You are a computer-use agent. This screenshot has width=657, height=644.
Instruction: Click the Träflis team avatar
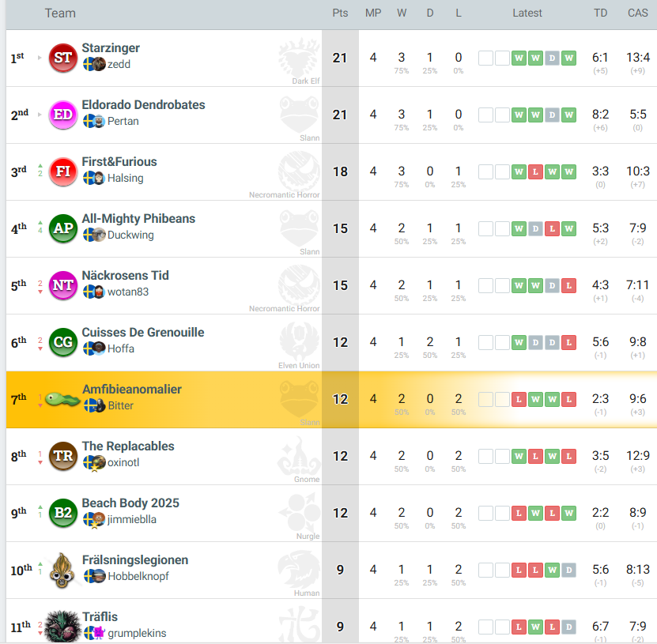pos(62,626)
